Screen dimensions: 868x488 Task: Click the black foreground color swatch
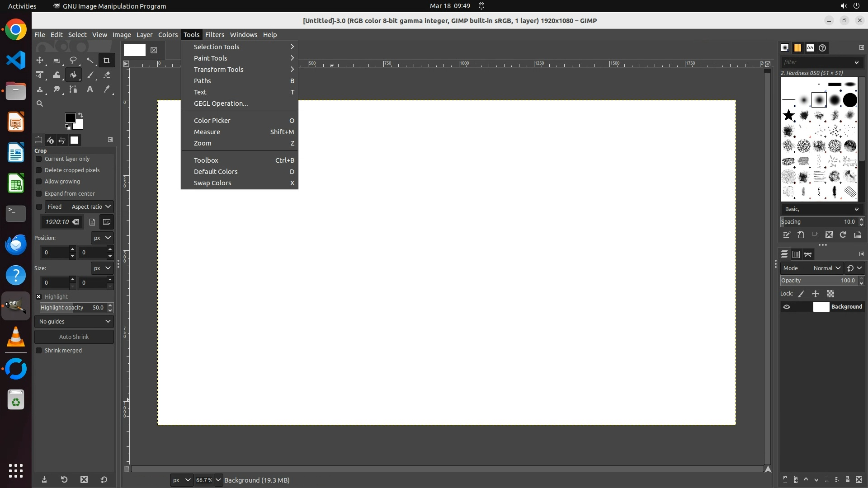70,118
